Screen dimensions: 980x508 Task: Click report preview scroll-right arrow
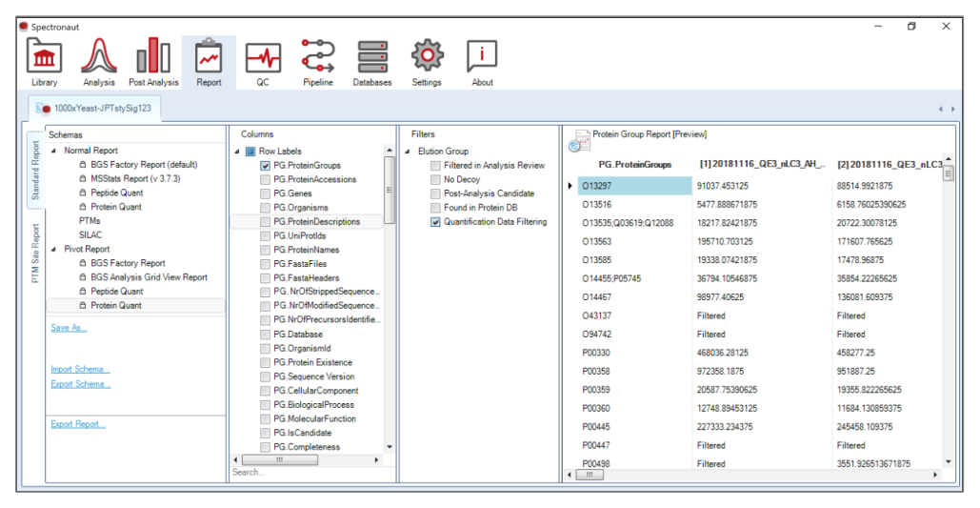point(935,475)
